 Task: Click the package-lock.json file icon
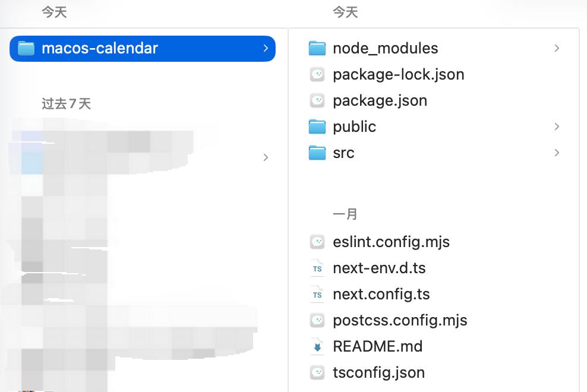click(317, 74)
